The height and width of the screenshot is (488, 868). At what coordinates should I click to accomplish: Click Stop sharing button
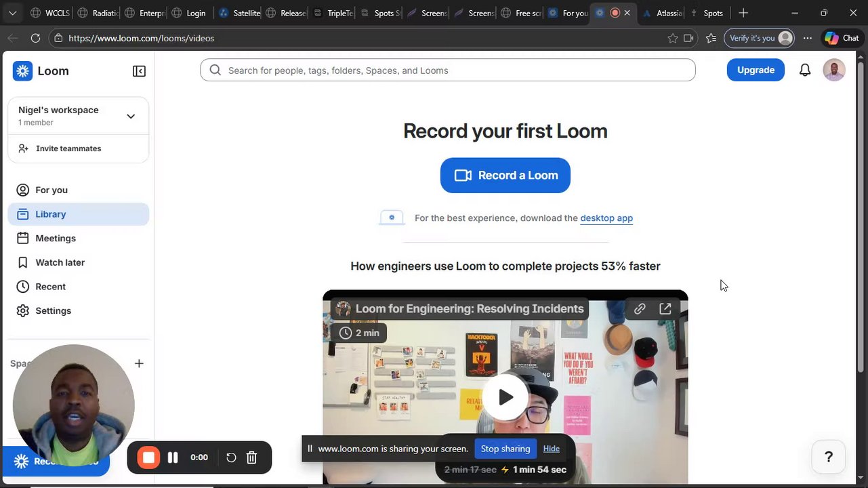(505, 449)
